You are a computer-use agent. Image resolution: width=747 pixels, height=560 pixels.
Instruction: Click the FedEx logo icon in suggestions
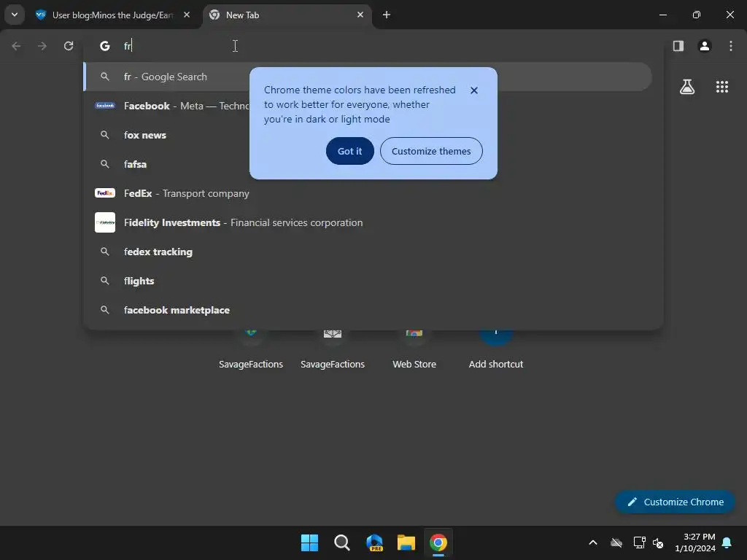(x=105, y=192)
